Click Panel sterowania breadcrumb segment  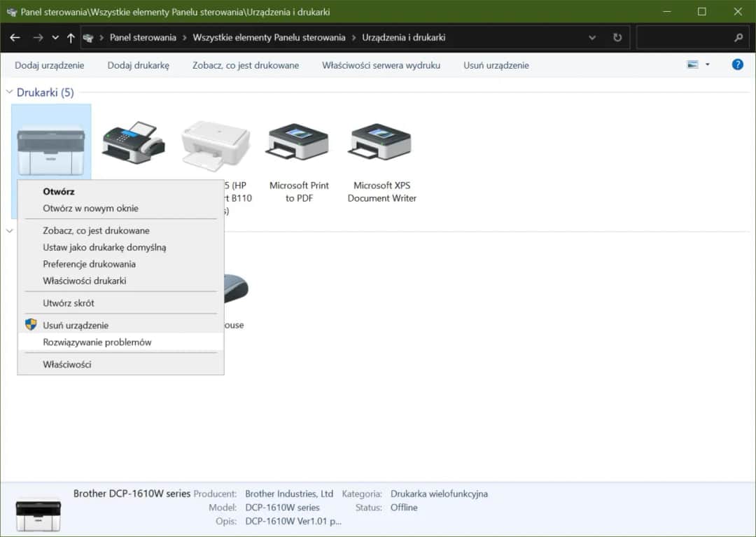click(x=143, y=38)
